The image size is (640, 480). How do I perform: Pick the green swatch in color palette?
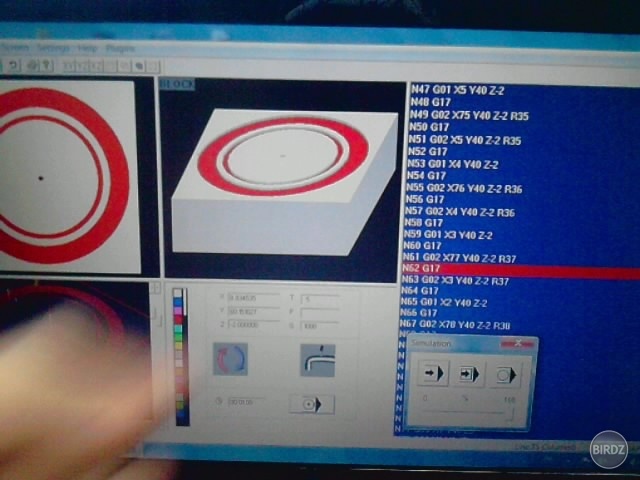tap(178, 337)
